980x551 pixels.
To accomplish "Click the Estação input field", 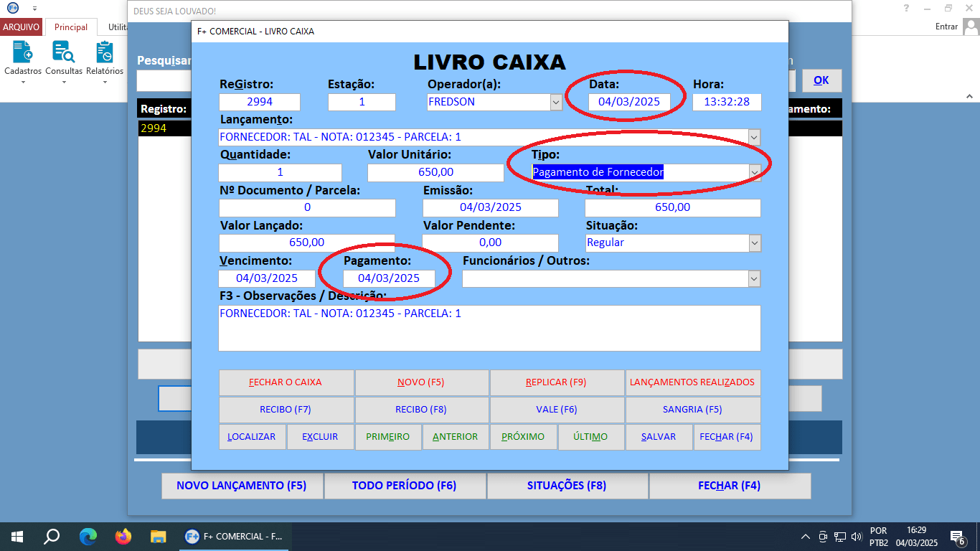I will point(362,102).
